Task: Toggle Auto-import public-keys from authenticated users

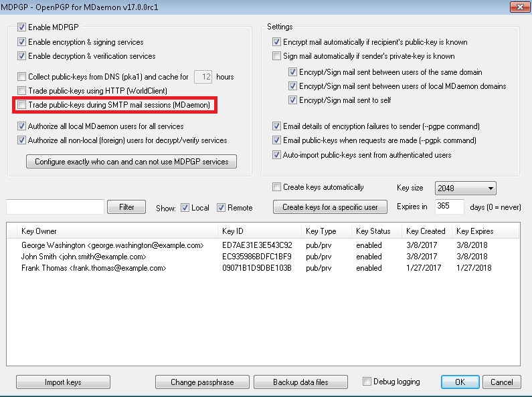Action: point(276,155)
